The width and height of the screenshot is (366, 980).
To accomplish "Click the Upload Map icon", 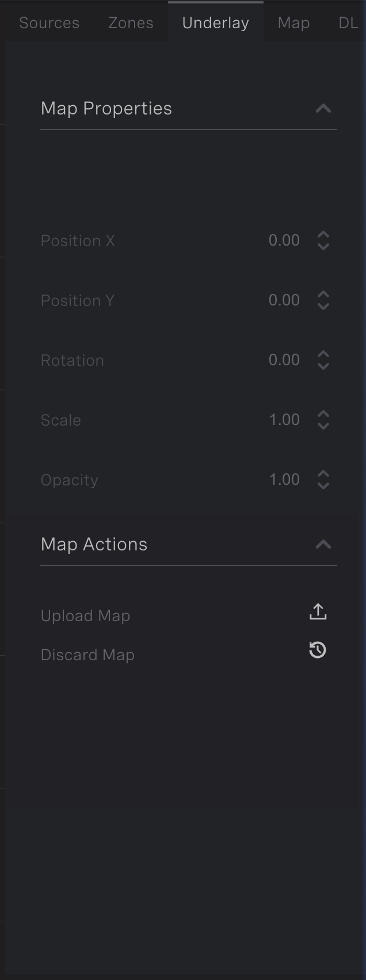I will click(x=318, y=612).
